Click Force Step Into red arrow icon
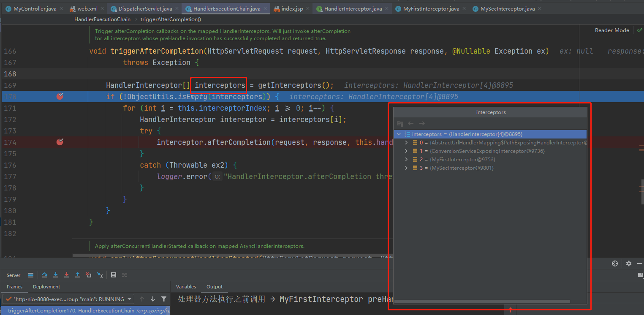The image size is (644, 315). pos(67,275)
